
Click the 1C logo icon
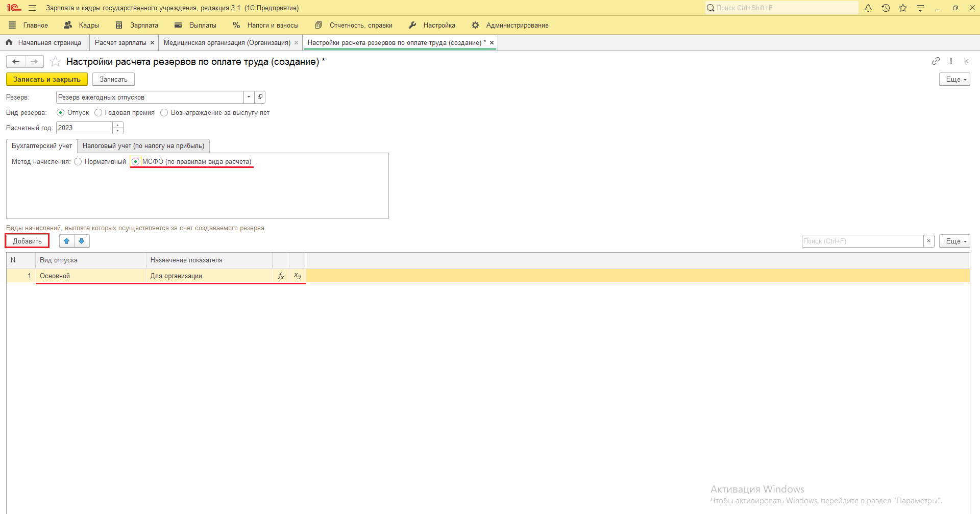coord(14,8)
